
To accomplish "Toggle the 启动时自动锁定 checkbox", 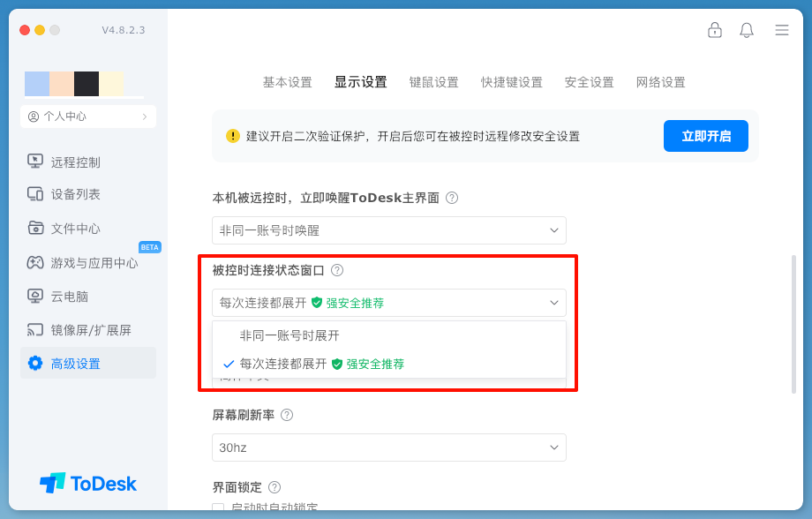I will pos(218,508).
